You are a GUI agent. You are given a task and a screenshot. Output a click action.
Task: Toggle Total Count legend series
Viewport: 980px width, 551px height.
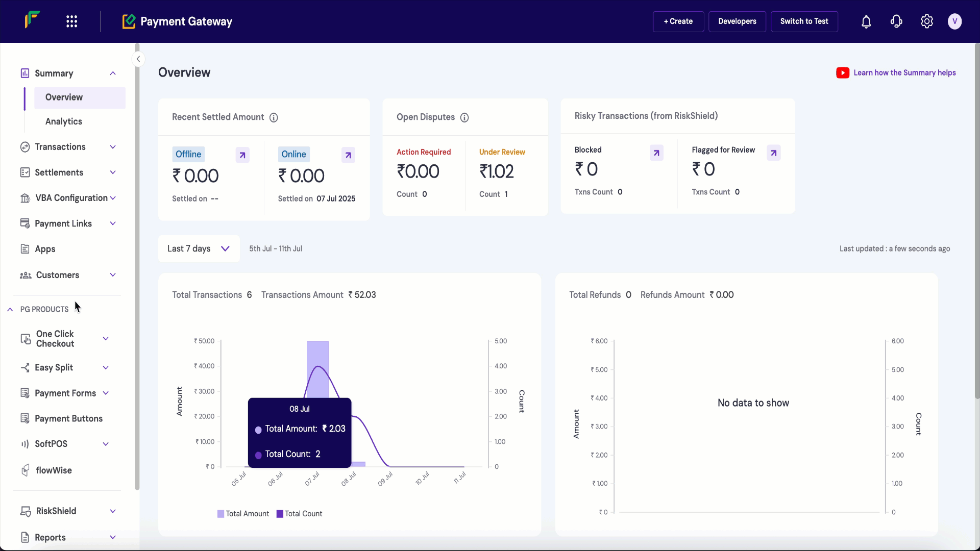pyautogui.click(x=299, y=514)
